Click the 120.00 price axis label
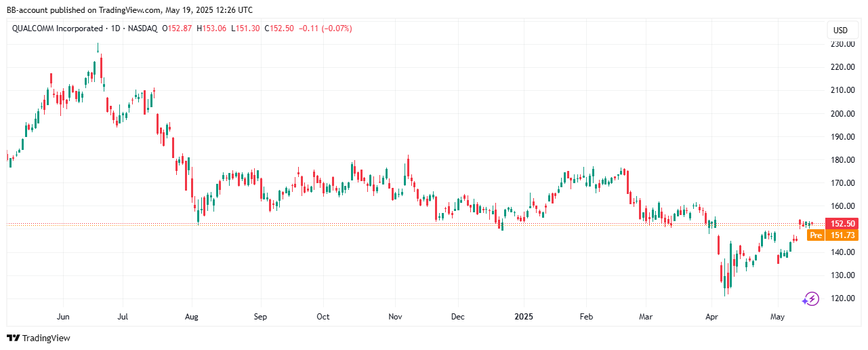The width and height of the screenshot is (868, 350). [843, 298]
